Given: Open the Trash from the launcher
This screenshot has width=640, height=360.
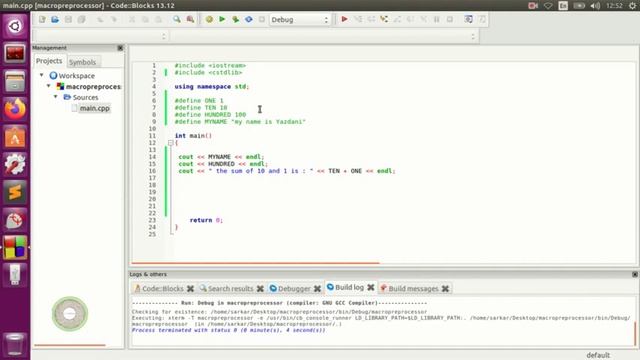Looking at the screenshot, I should [15, 344].
